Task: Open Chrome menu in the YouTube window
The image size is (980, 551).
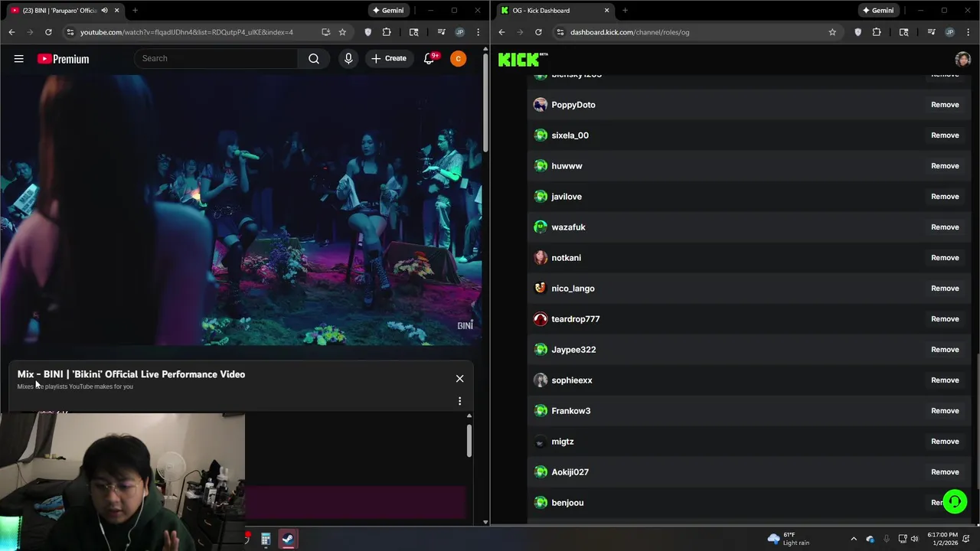Action: pyautogui.click(x=479, y=32)
